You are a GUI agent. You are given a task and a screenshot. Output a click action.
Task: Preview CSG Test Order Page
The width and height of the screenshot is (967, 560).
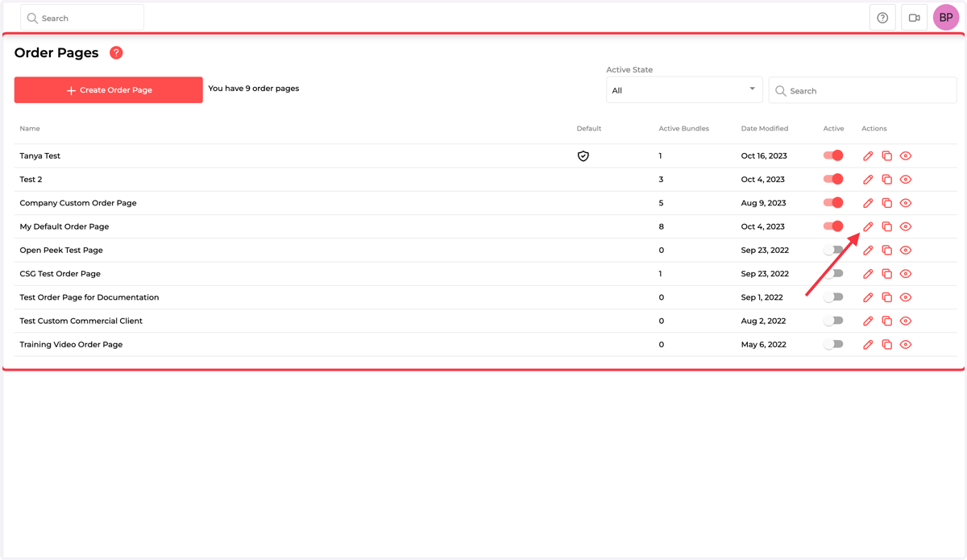point(906,274)
